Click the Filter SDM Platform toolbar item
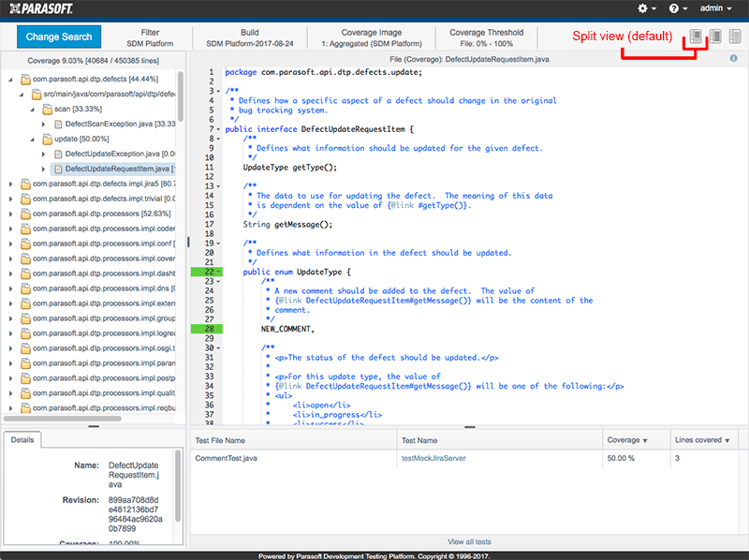The height and width of the screenshot is (560, 749). [x=150, y=37]
